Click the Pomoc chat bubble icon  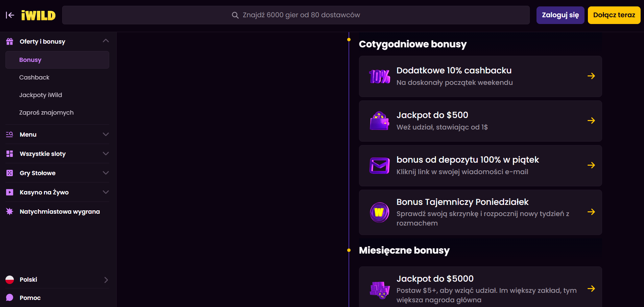(x=10, y=298)
